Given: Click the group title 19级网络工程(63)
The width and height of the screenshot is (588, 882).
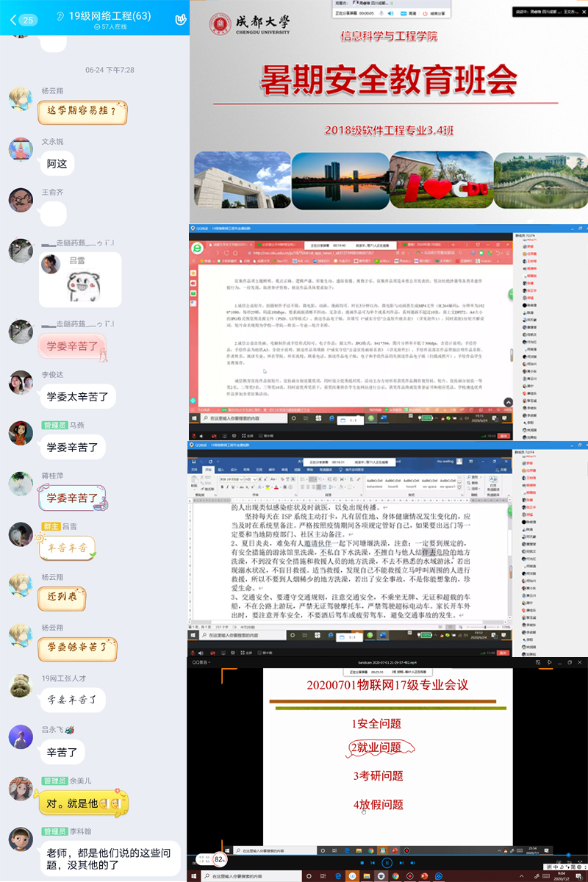Looking at the screenshot, I should point(109,15).
